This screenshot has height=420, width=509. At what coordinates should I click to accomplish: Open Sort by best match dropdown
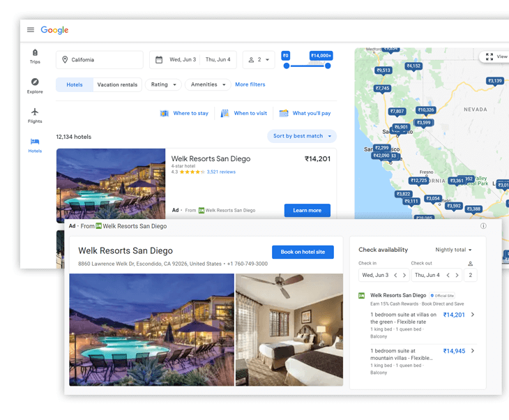click(x=302, y=136)
